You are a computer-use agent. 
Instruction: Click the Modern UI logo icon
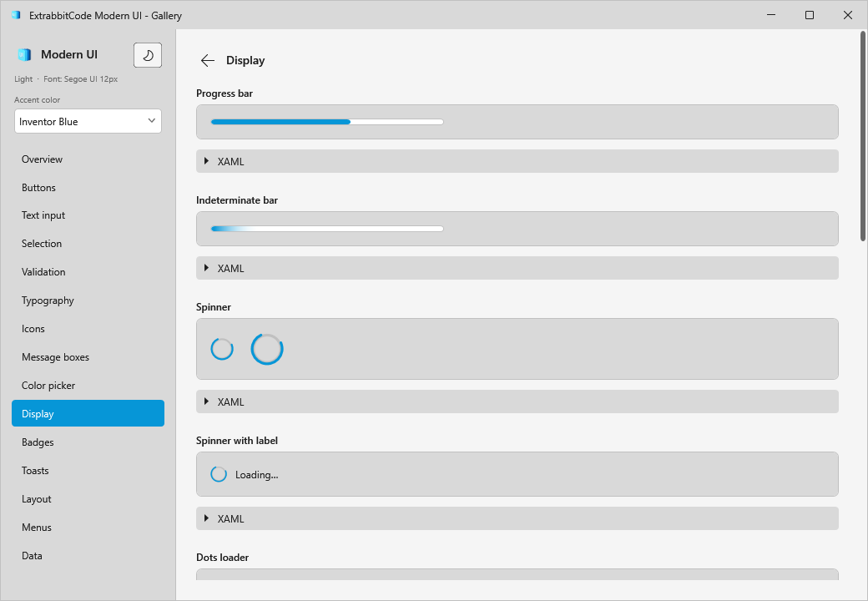[24, 54]
